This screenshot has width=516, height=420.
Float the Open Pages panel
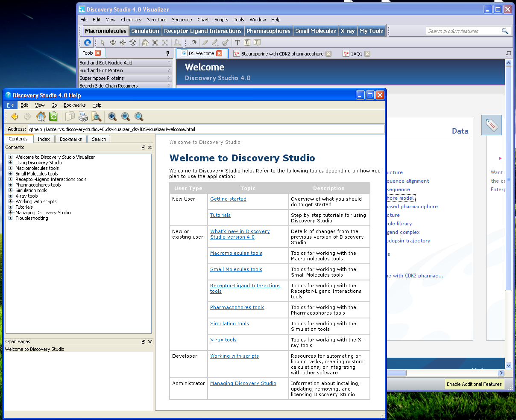tap(144, 341)
